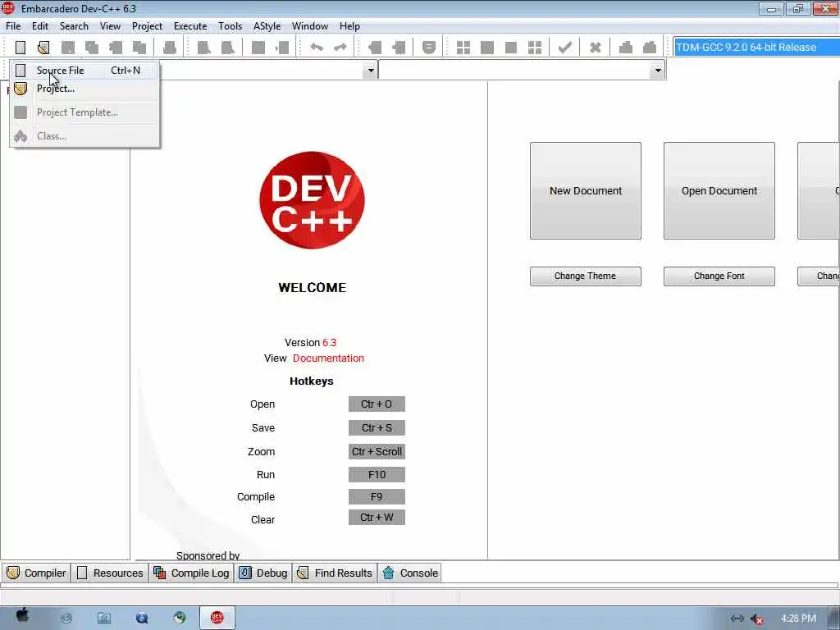Image resolution: width=840 pixels, height=630 pixels.
Task: Click the Change Theme button
Action: point(586,276)
